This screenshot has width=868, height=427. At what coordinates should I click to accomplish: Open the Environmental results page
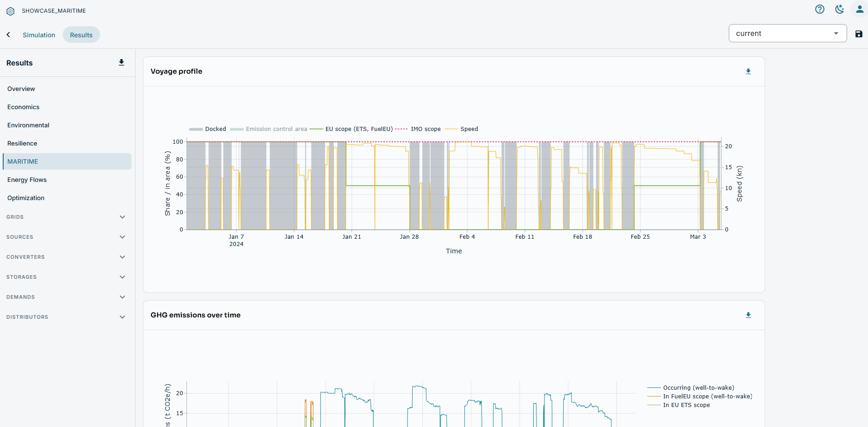pos(28,125)
